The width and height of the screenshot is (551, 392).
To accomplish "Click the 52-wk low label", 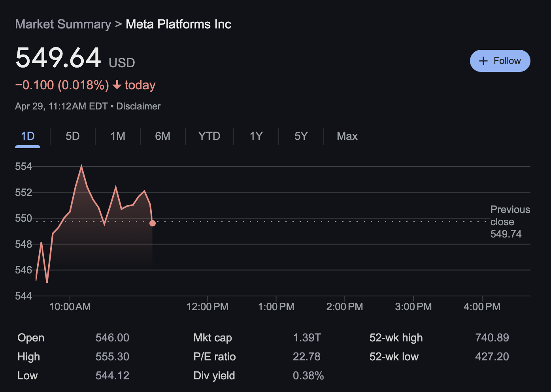I will point(394,357).
